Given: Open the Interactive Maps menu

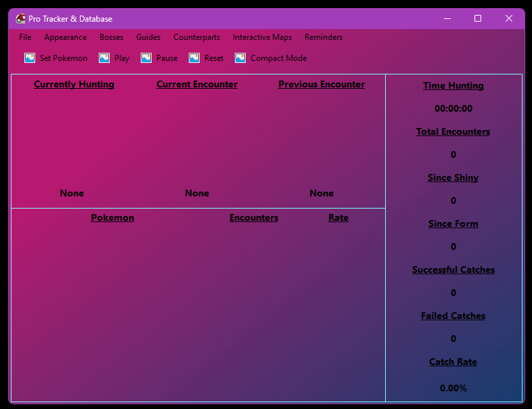Looking at the screenshot, I should point(262,37).
